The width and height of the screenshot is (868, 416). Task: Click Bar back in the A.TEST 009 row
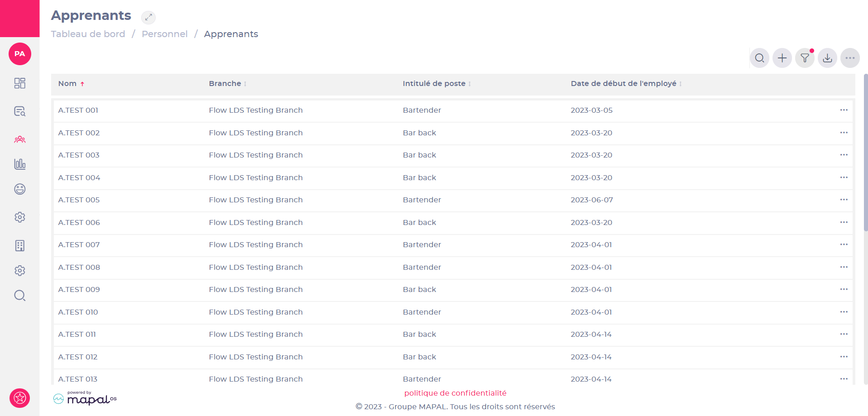[420, 289]
